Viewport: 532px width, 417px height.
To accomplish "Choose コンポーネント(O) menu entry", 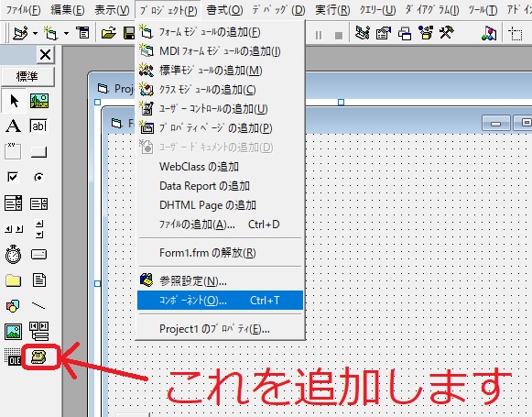I will 220,301.
